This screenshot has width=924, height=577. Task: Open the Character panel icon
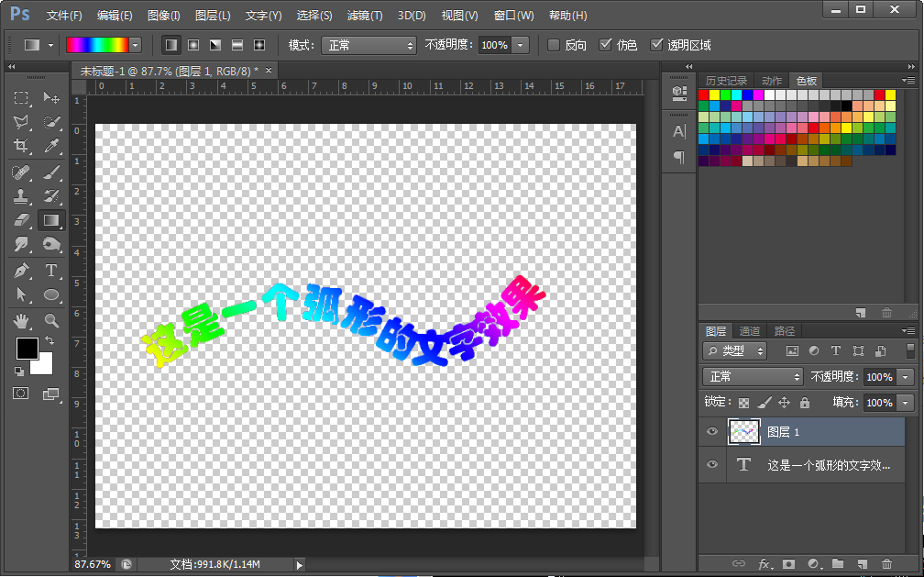679,131
